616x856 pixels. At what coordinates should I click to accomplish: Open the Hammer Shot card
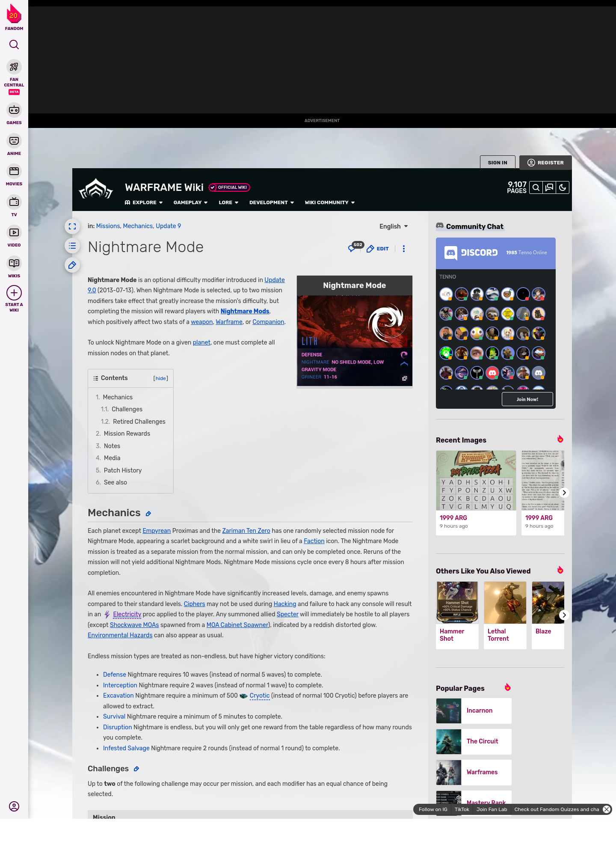pos(457,615)
